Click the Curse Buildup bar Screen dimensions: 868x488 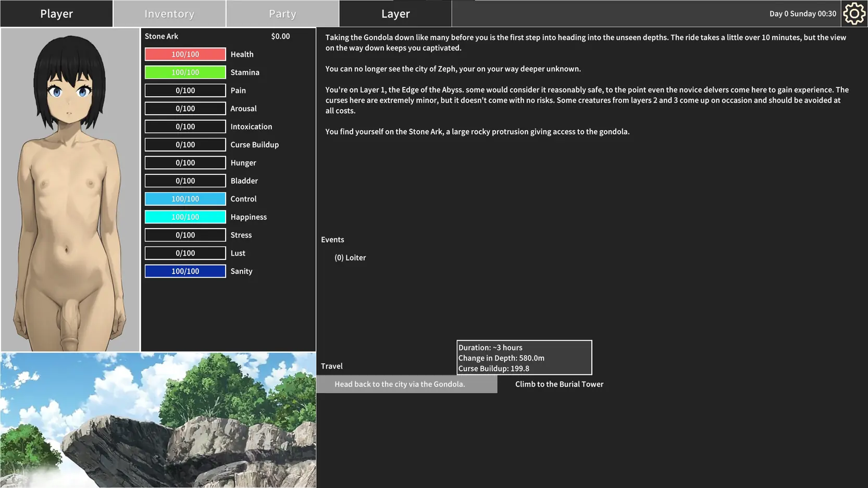(185, 145)
